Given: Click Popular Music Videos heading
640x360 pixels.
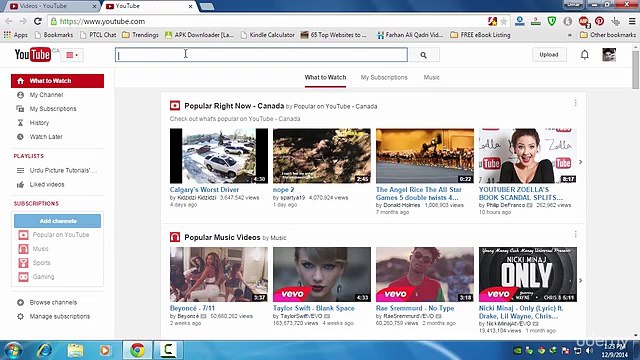Looking at the screenshot, I should [x=222, y=237].
